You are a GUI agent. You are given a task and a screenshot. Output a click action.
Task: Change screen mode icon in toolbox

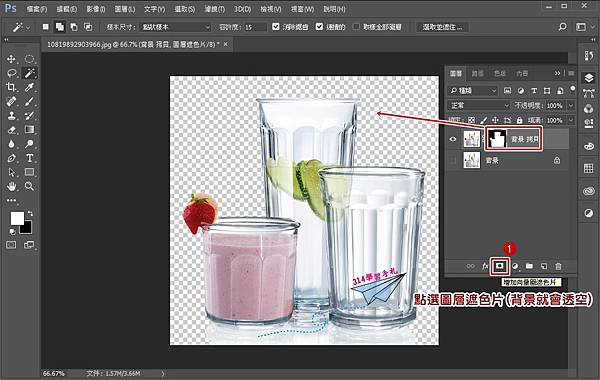point(29,245)
